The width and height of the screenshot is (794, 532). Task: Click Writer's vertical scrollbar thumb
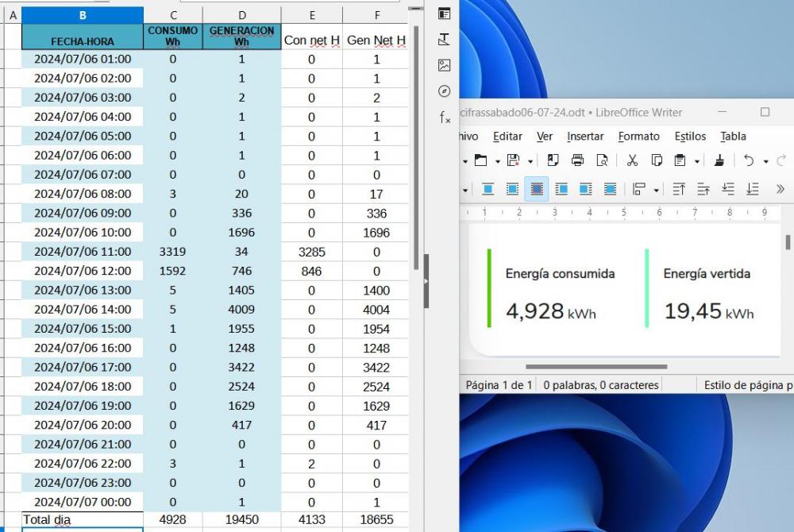pyautogui.click(x=788, y=242)
